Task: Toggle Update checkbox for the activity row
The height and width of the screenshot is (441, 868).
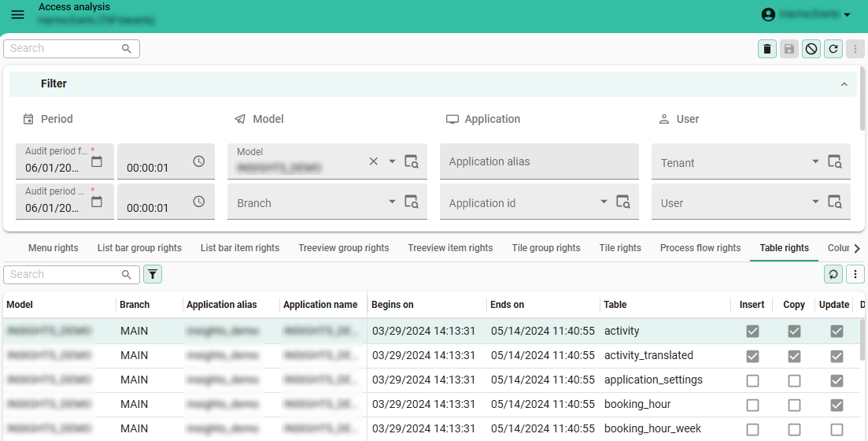Action: [837, 332]
